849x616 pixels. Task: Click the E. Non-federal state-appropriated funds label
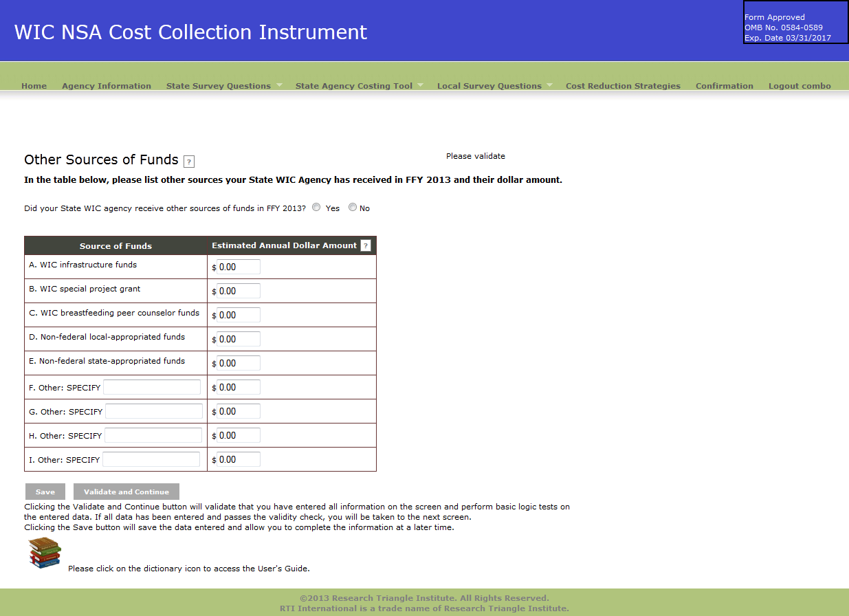point(107,361)
